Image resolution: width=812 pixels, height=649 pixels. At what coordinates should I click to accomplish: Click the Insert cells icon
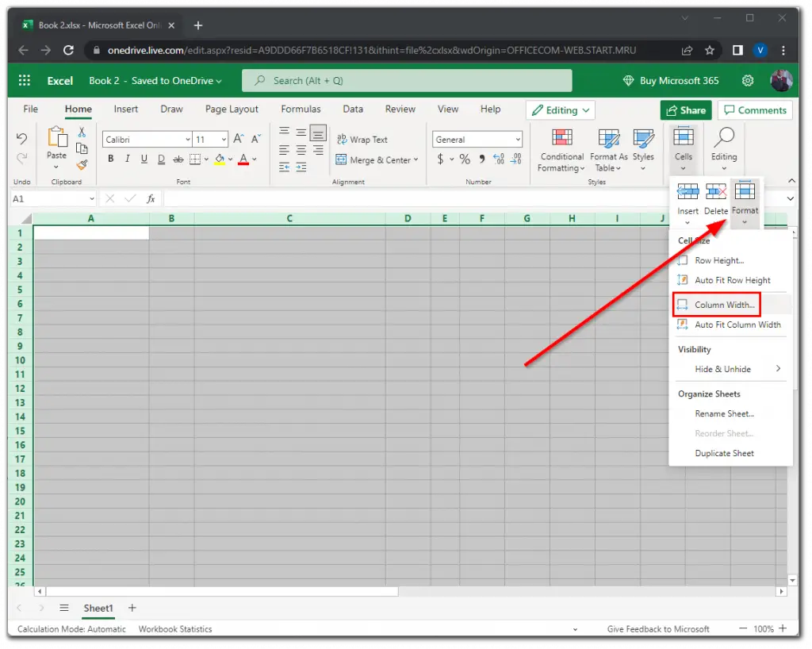[x=688, y=190]
